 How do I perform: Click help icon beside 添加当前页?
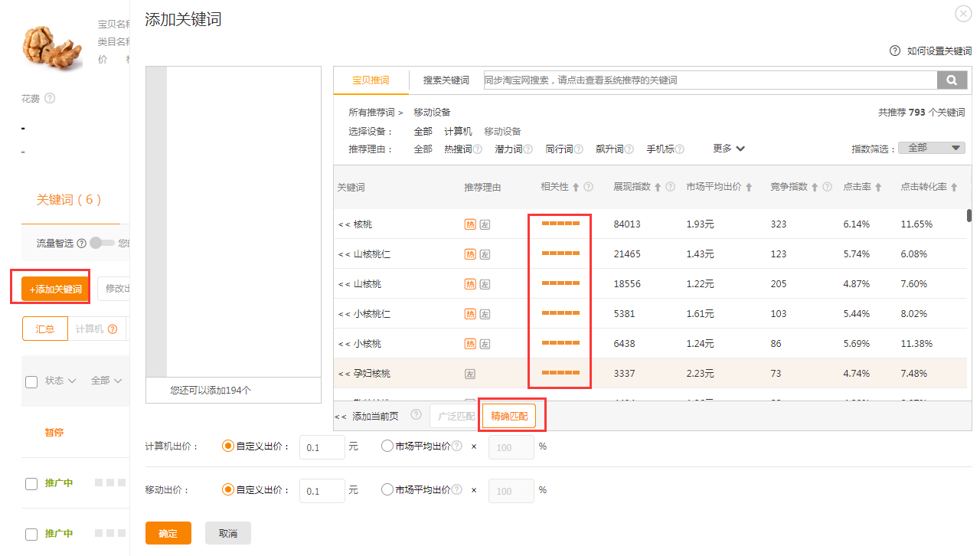(416, 415)
